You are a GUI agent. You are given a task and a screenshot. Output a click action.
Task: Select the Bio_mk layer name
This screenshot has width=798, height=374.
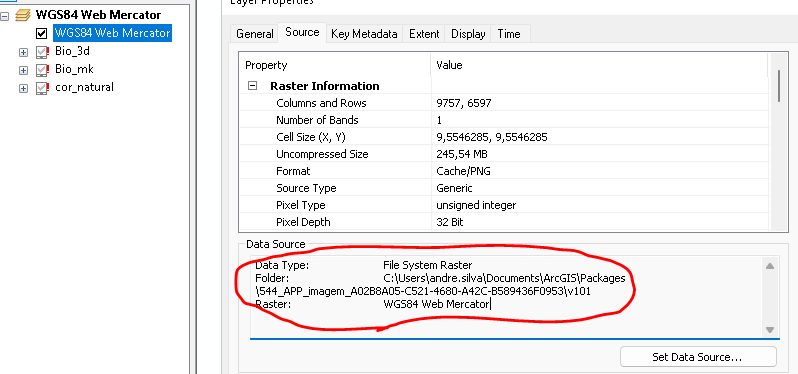74,70
